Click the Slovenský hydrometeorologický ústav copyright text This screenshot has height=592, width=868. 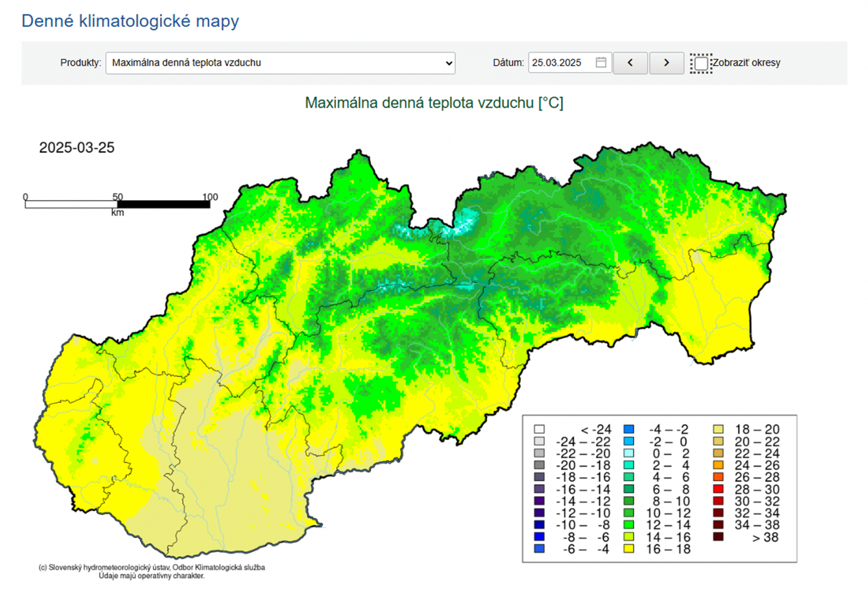(151, 568)
